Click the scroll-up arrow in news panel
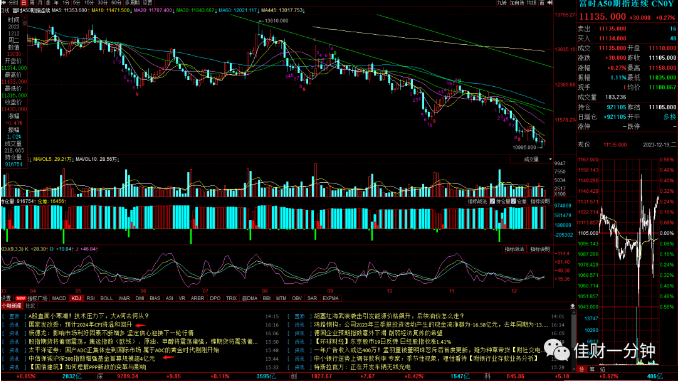This screenshot has height=382, width=678. [x=572, y=307]
